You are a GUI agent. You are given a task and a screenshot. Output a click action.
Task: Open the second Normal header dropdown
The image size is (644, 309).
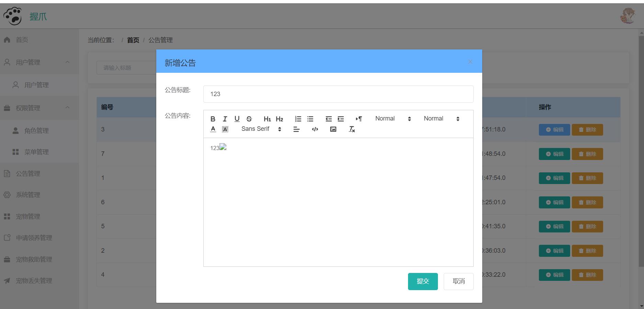coord(442,119)
